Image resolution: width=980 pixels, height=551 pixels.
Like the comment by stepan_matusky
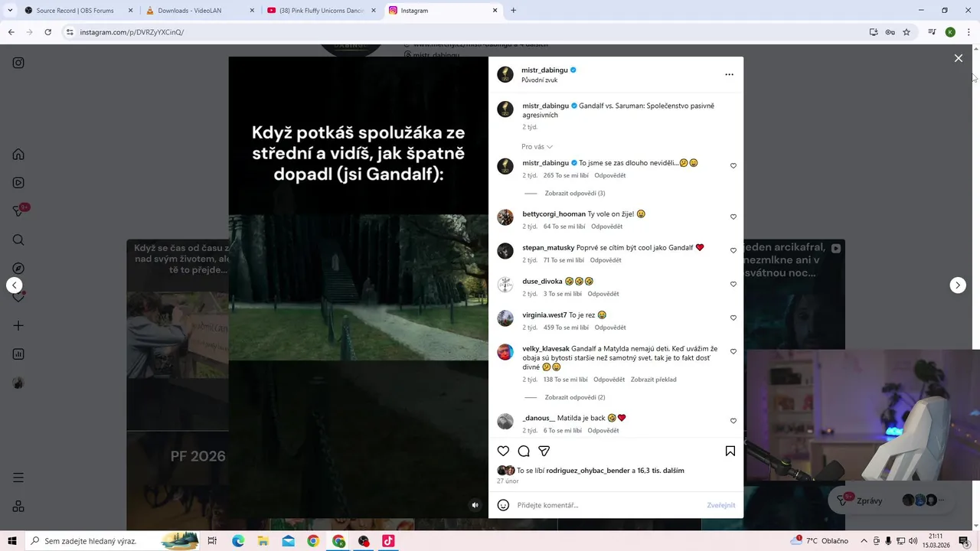(x=733, y=250)
